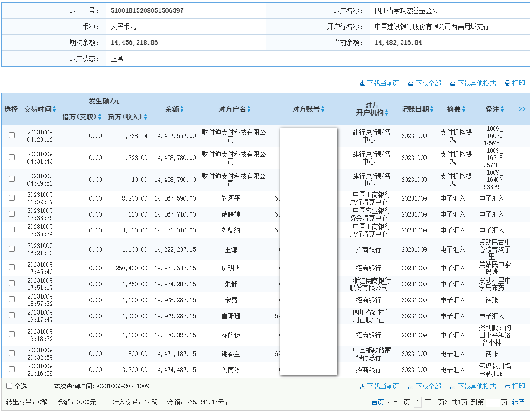Click 下一页 next page link
Screen dimensions: 532x413
click(x=436, y=402)
